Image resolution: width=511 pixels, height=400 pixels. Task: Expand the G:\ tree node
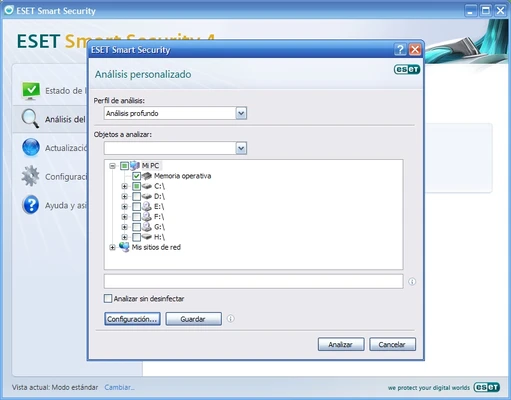pyautogui.click(x=124, y=227)
